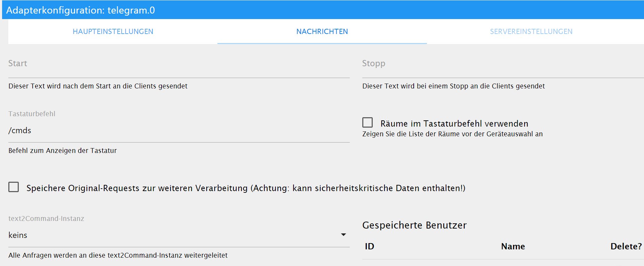Enable Räume im Tastaturbefehl verwenden checkbox
The image size is (644, 266).
click(x=368, y=122)
